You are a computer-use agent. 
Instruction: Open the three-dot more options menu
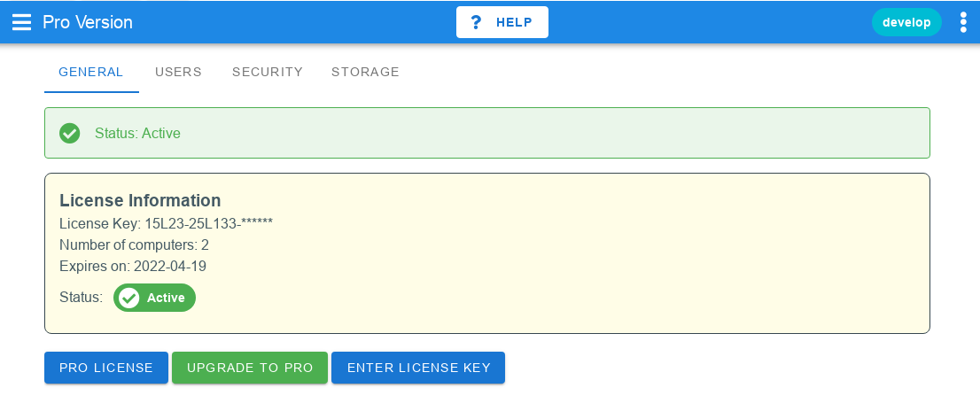click(x=963, y=22)
